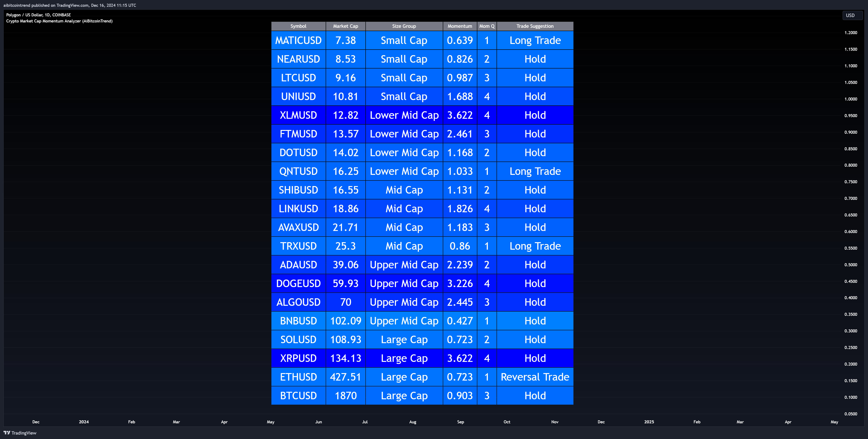Open the USD currency selector

852,15
